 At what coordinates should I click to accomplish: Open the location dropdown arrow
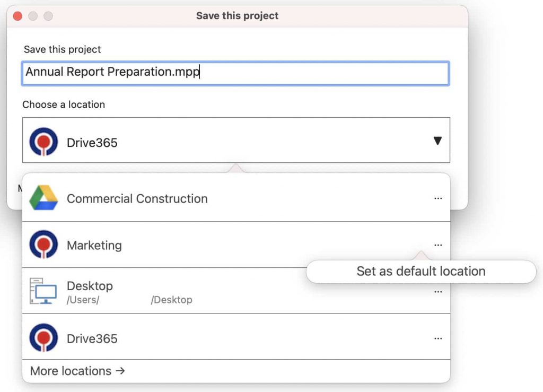pyautogui.click(x=436, y=140)
